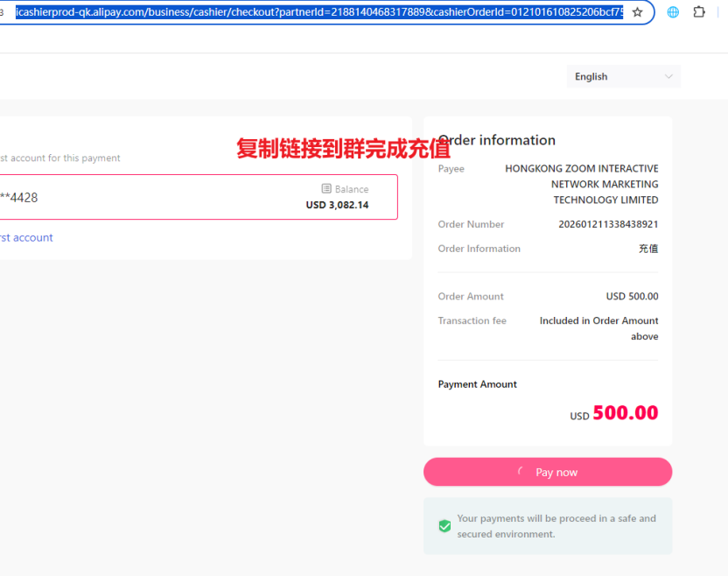
Task: Click the order number 2026012113384​38921
Action: (608, 224)
